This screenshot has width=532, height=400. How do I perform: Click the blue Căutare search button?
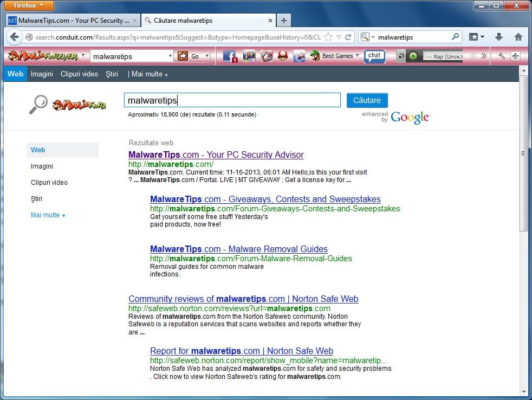coord(367,100)
